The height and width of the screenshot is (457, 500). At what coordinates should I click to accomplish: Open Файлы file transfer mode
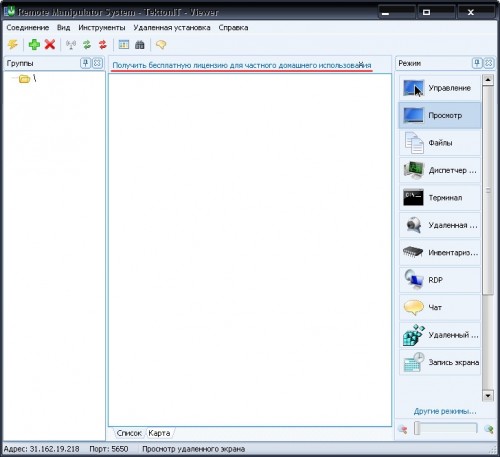[x=440, y=143]
